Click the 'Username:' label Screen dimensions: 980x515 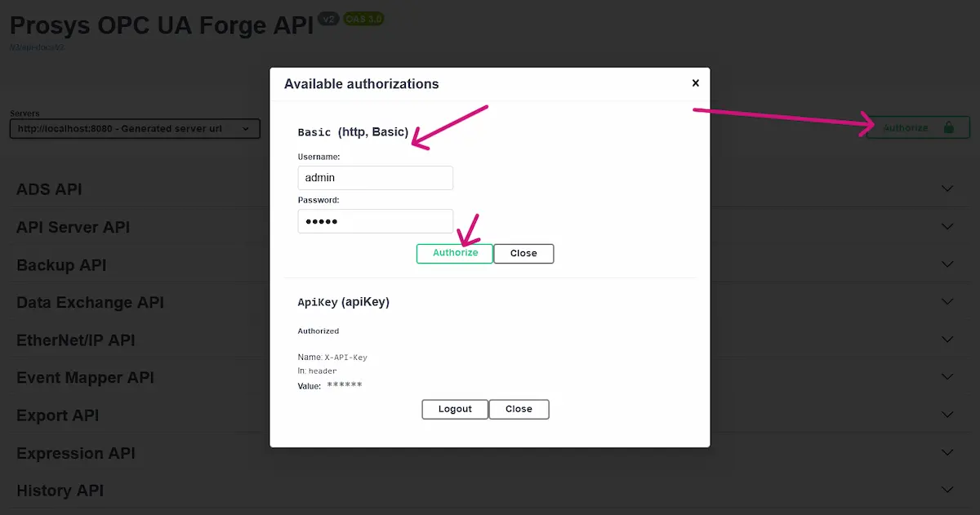pos(318,156)
